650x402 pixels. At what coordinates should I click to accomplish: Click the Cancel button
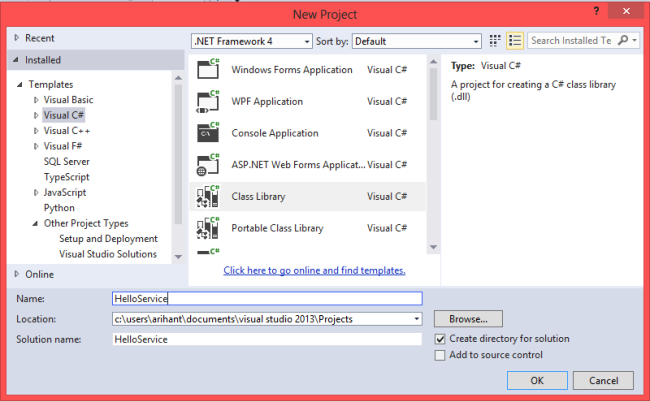603,380
